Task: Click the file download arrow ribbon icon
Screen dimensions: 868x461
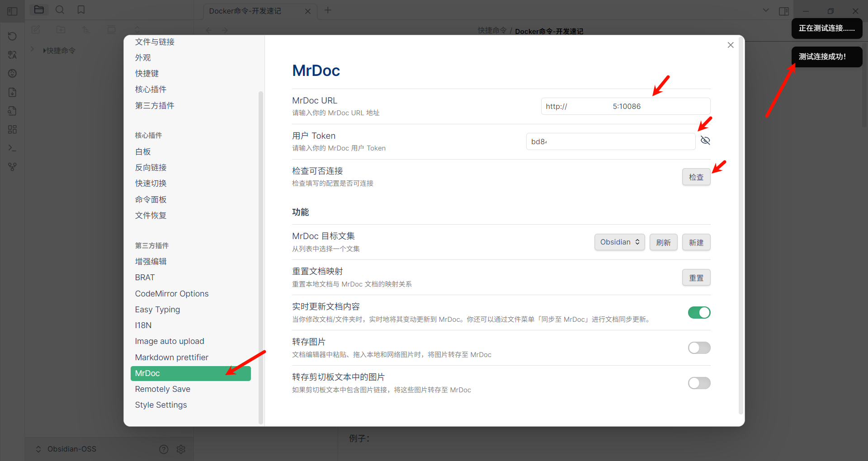Action: [x=12, y=92]
